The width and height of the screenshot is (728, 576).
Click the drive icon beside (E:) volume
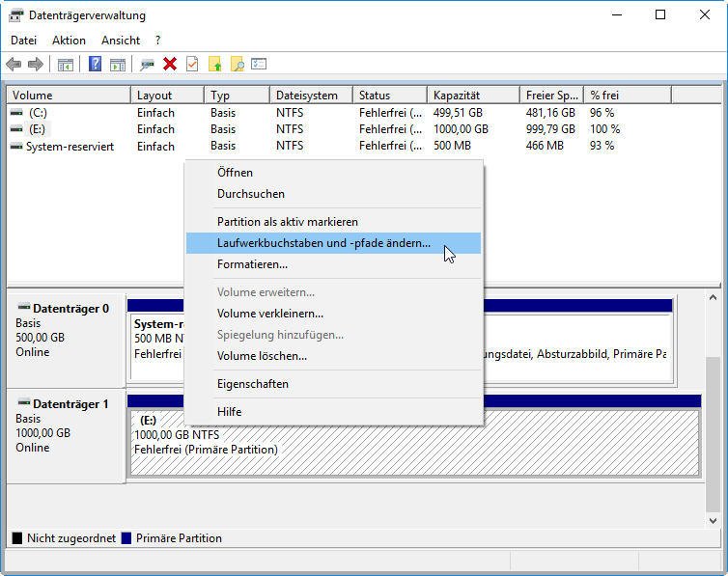(x=16, y=129)
